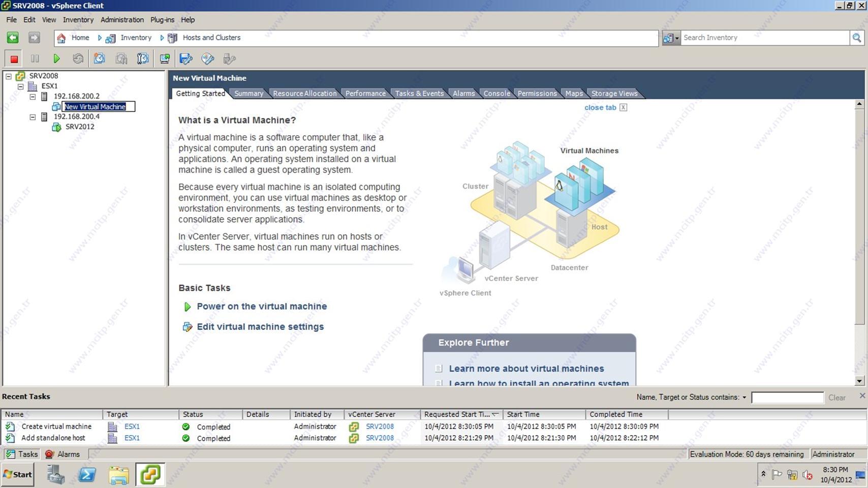Open Windows Explorer from the taskbar
This screenshot has height=488, width=868.
[x=119, y=475]
